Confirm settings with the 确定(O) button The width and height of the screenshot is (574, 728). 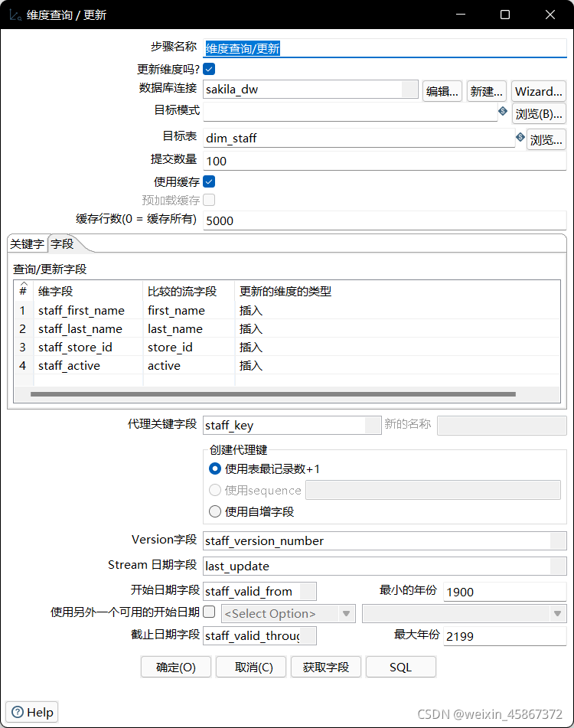[175, 667]
